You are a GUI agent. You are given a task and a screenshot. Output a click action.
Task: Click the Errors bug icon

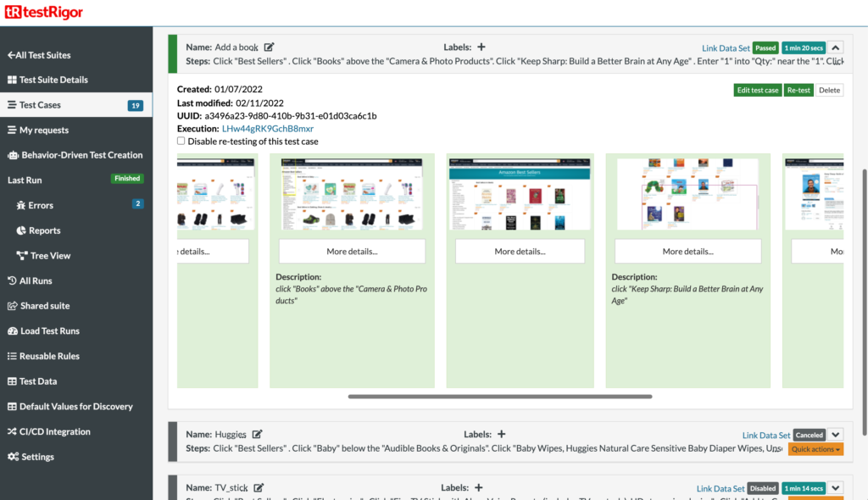[x=21, y=205]
